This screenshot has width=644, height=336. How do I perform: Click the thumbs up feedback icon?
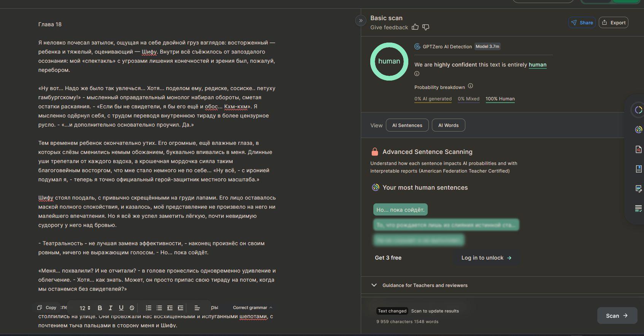[x=415, y=27]
